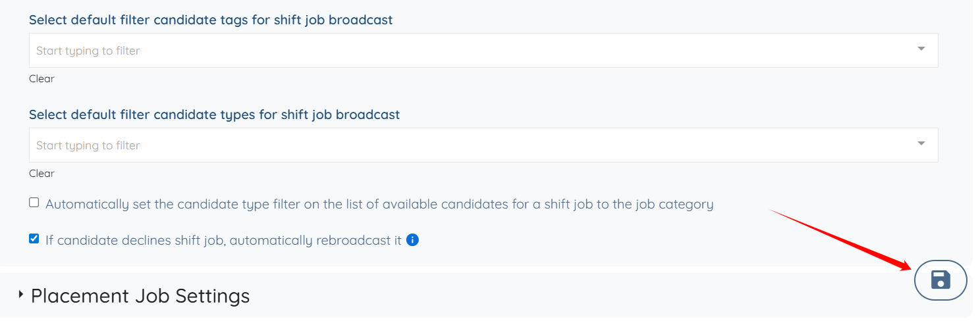This screenshot has height=323, width=980.
Task: Click the info icon beside rebroadcast option
Action: [412, 240]
